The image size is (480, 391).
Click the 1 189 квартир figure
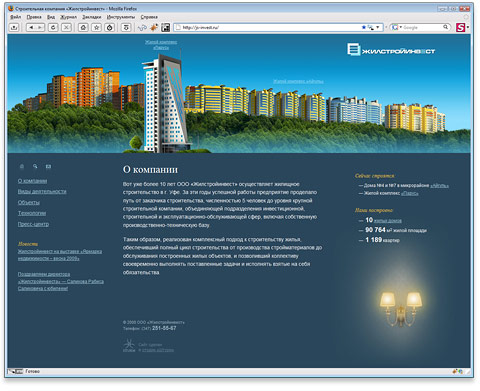coord(382,240)
